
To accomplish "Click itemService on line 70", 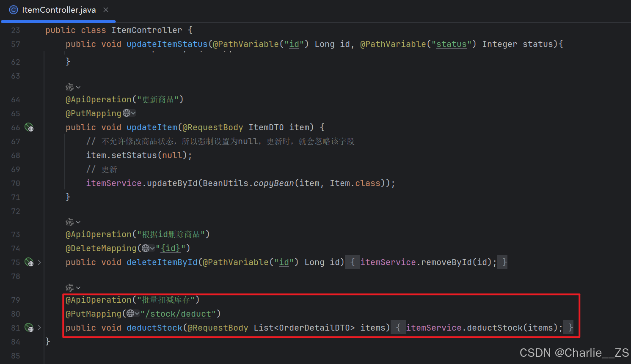I will [x=114, y=183].
